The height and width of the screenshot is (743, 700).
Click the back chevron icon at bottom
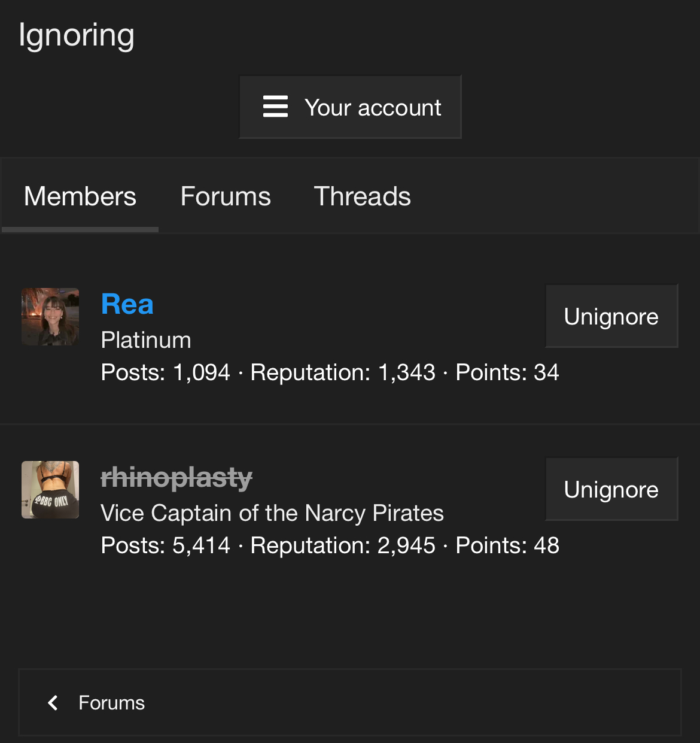pos(53,703)
